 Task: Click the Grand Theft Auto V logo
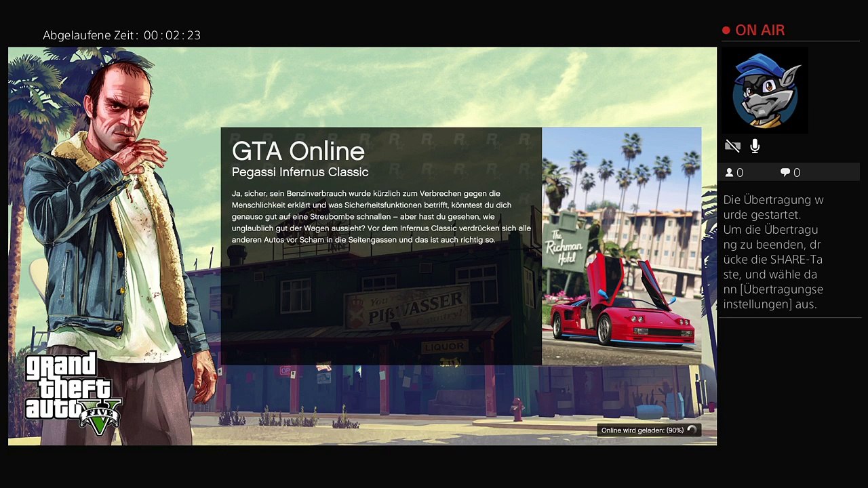(x=73, y=393)
